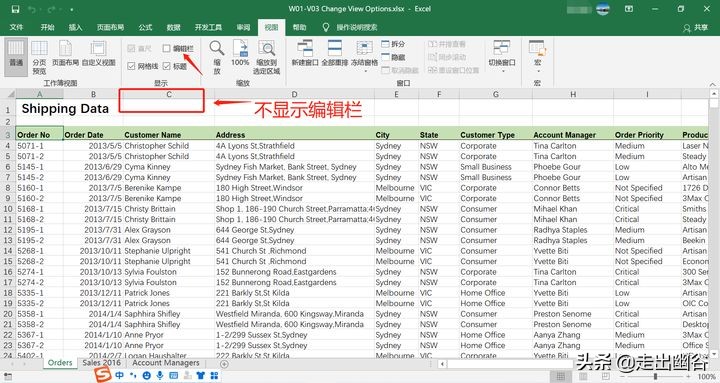Switch to the Sales 2016 sheet tab

coord(101,363)
